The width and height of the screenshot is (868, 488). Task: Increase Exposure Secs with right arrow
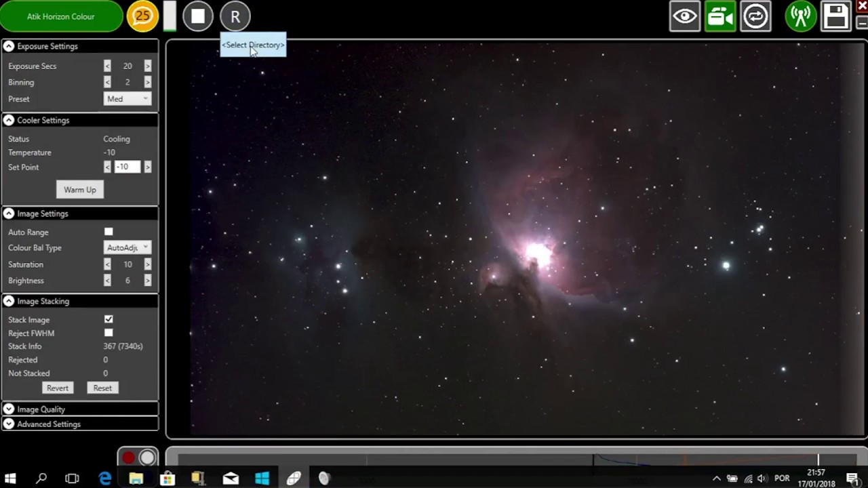[148, 66]
